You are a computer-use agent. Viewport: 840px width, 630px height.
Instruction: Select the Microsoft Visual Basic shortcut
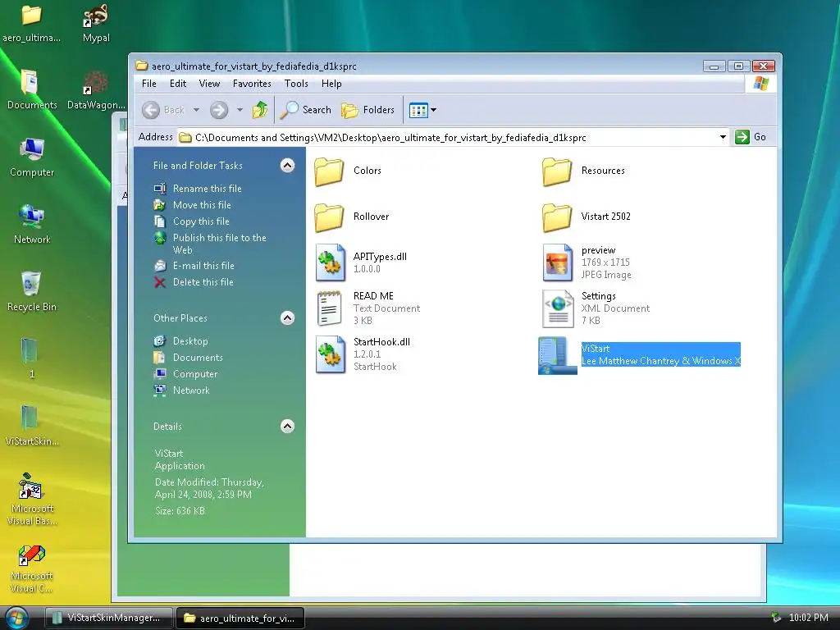(32, 500)
